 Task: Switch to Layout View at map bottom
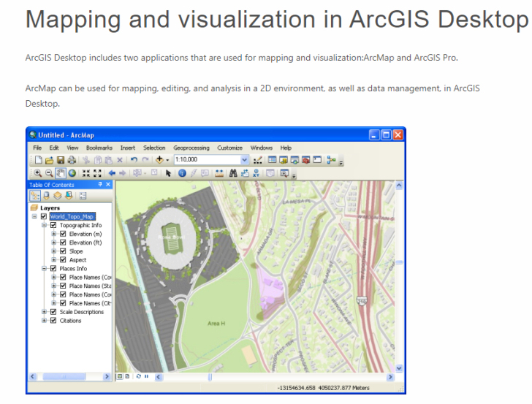(x=127, y=376)
